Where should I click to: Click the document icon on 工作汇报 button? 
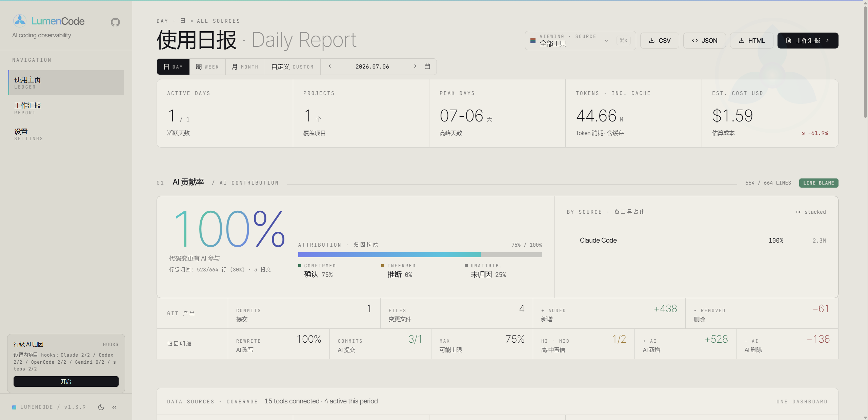(789, 41)
